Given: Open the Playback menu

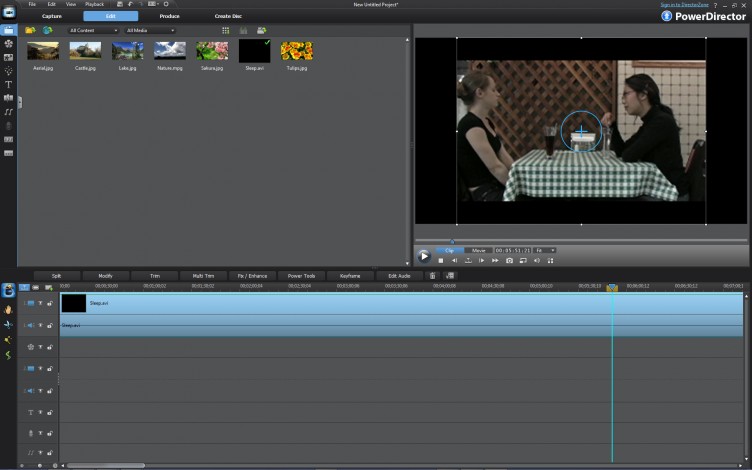Looking at the screenshot, I should coord(94,4).
